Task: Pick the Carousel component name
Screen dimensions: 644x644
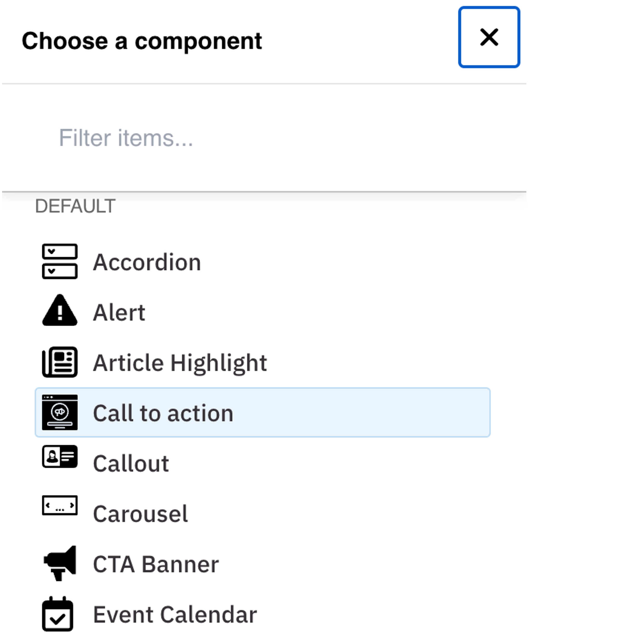Action: [x=140, y=514]
